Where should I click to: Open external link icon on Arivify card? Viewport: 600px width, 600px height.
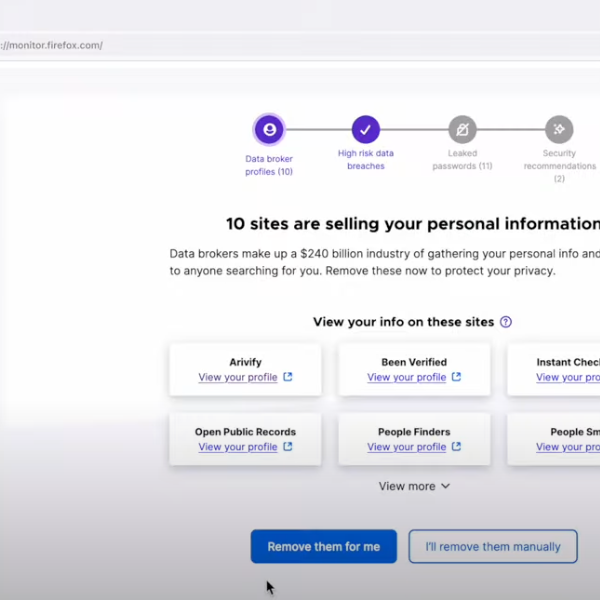pos(288,377)
